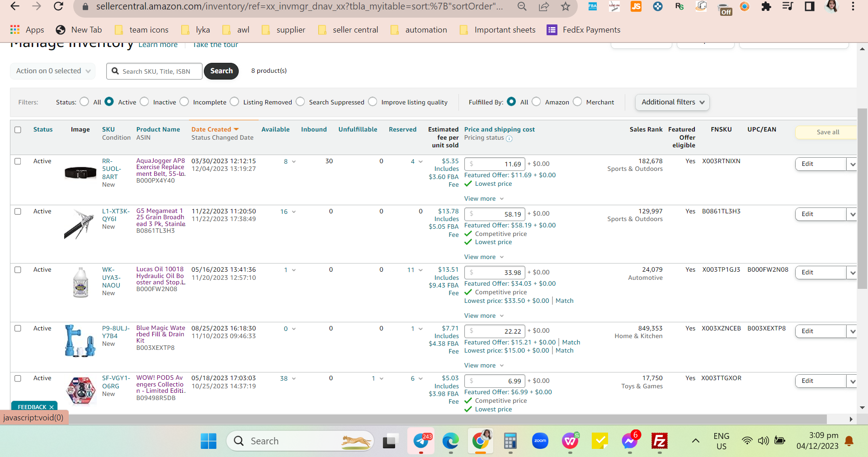Select the Inactive status filter
This screenshot has height=457, width=868.
coord(144,102)
